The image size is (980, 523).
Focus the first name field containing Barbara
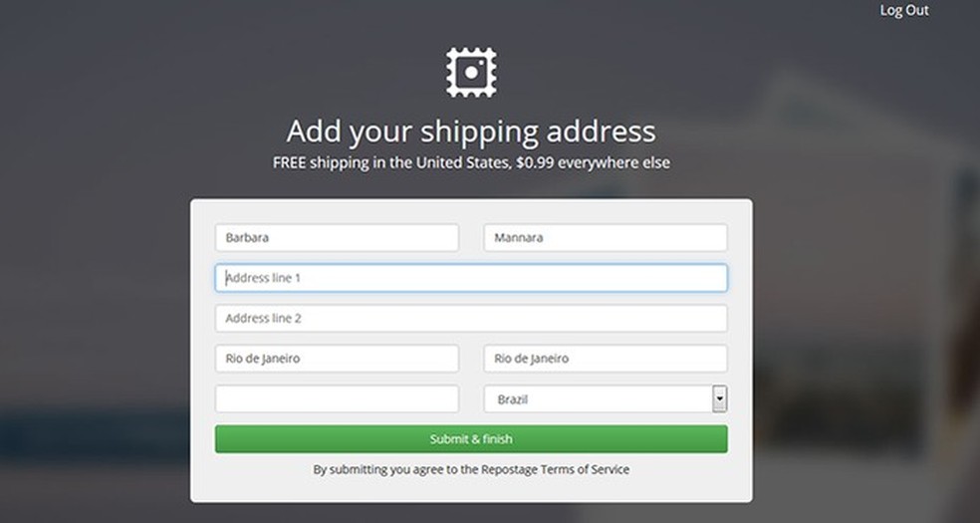coord(337,238)
